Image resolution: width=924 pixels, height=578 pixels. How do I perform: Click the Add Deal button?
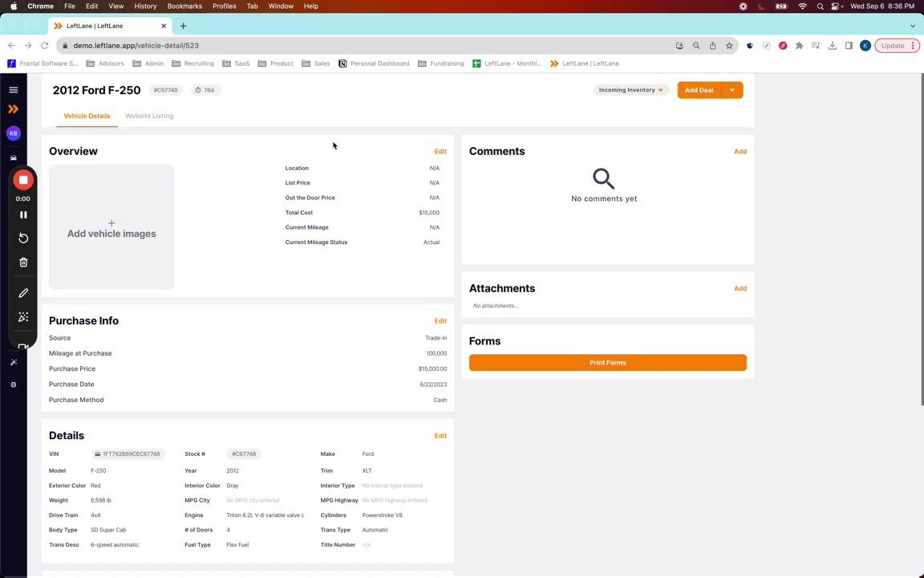699,90
